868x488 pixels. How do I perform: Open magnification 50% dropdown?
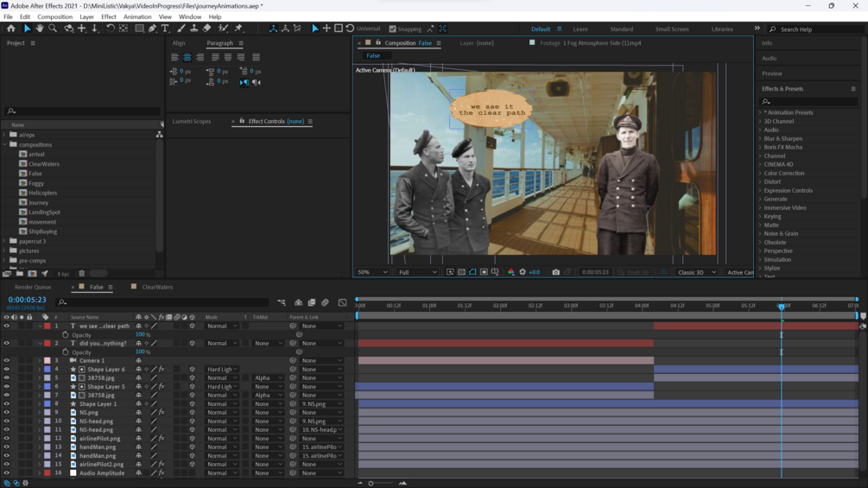(x=372, y=272)
